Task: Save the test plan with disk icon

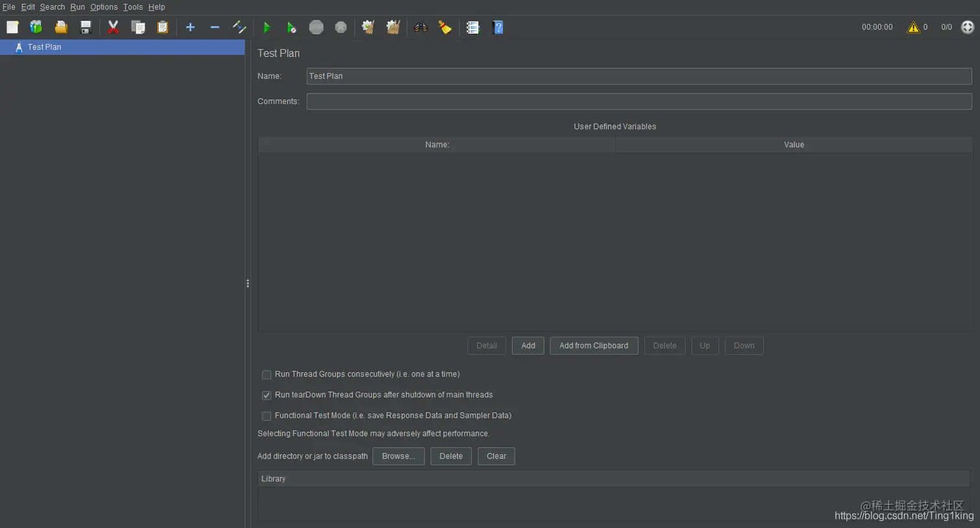Action: pos(86,27)
